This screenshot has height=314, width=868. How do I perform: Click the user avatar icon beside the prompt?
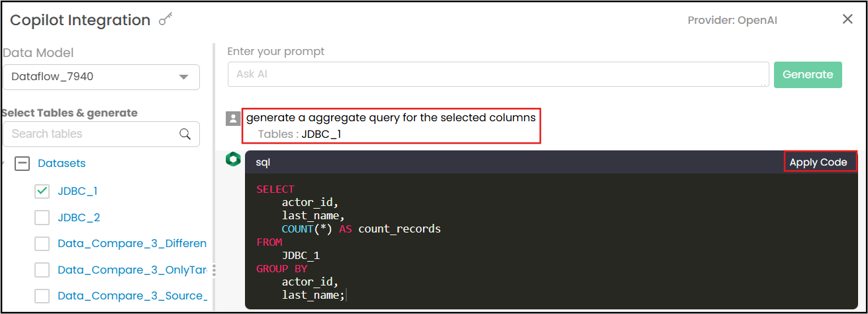[233, 119]
